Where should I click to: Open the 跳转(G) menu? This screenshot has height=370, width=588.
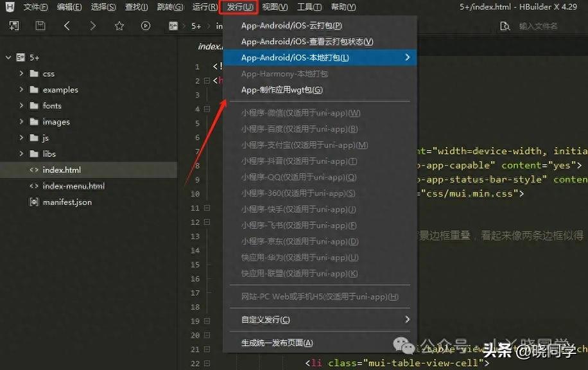pyautogui.click(x=170, y=7)
